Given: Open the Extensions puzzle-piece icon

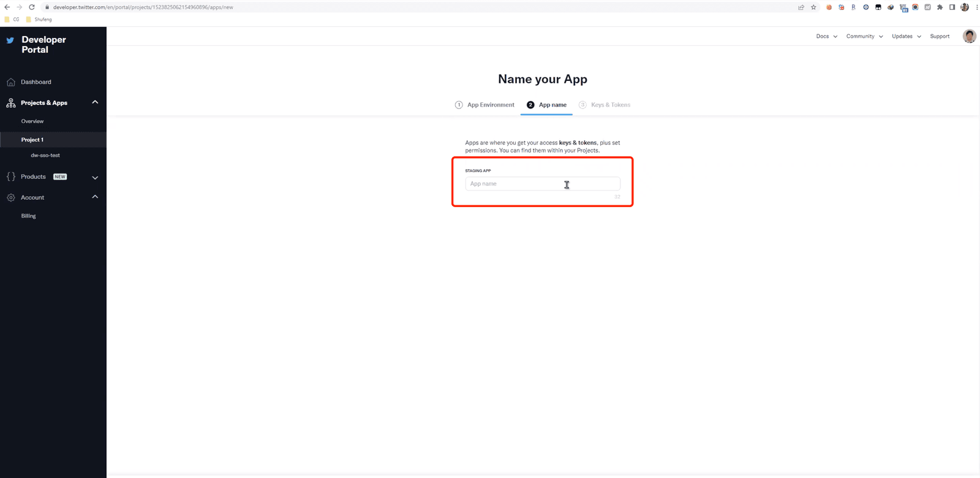Looking at the screenshot, I should click(x=940, y=7).
